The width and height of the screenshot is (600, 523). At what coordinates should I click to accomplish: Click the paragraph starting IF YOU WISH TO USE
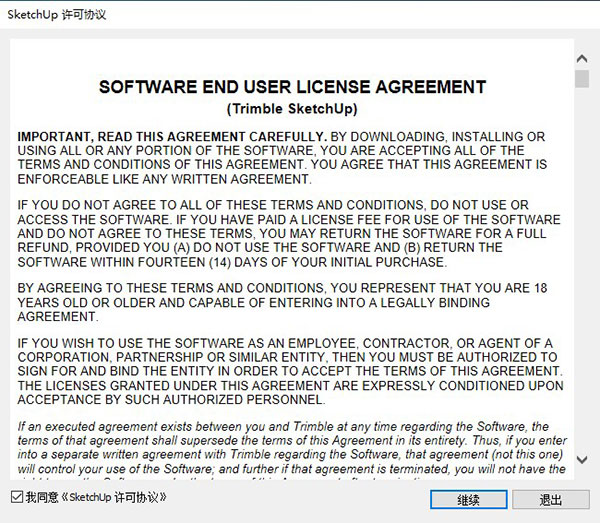(290, 371)
